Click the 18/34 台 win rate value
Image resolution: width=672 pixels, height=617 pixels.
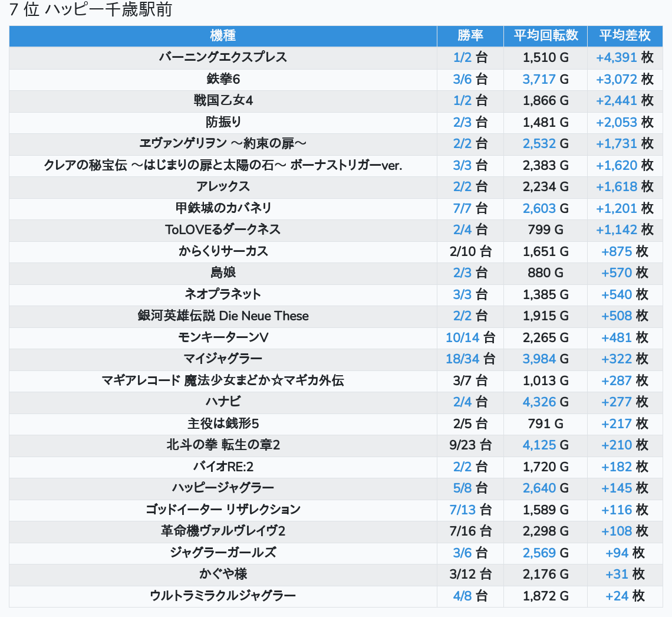tap(470, 359)
